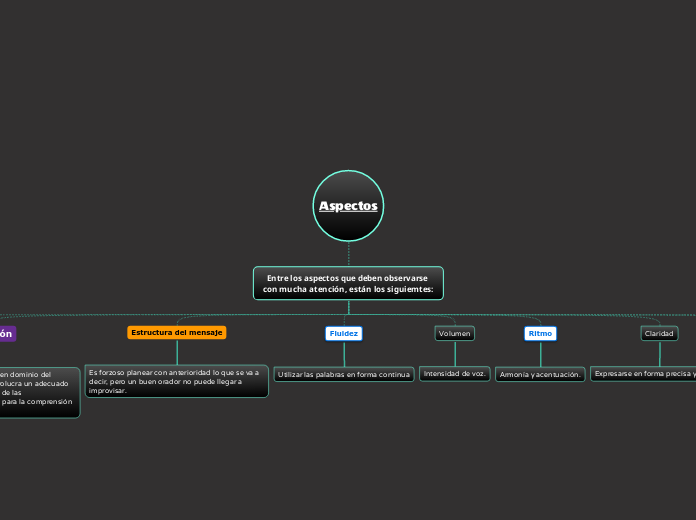Viewport: 696px width, 520px height.
Task: Select the Fluidez node
Action: point(344,333)
